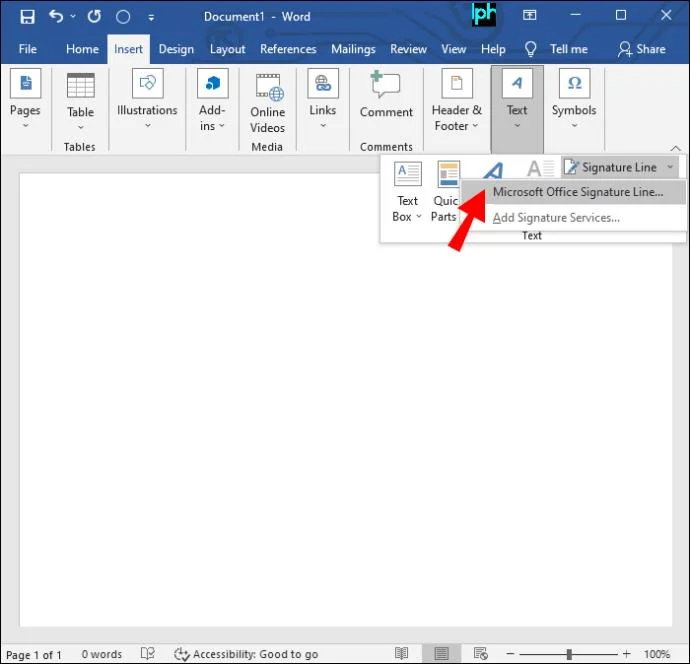Open Customize Quick Access Toolbar dropdown
The height and width of the screenshot is (664, 690).
pyautogui.click(x=151, y=18)
